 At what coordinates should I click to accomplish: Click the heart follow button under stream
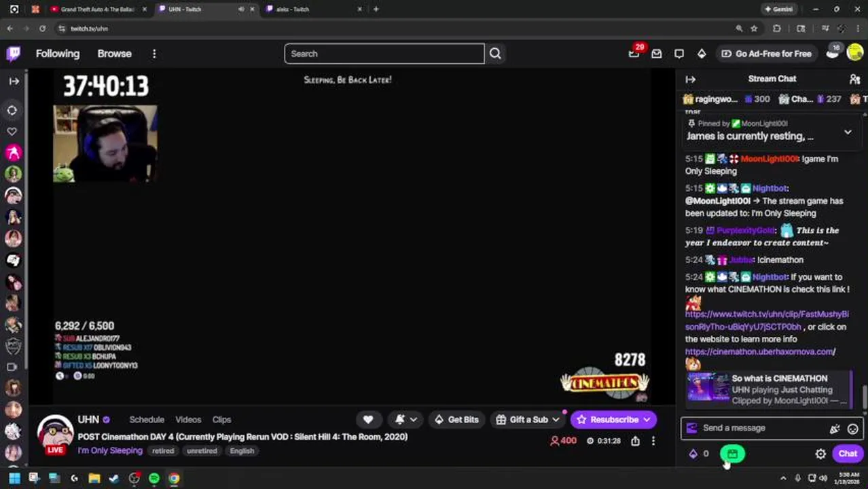pyautogui.click(x=368, y=420)
